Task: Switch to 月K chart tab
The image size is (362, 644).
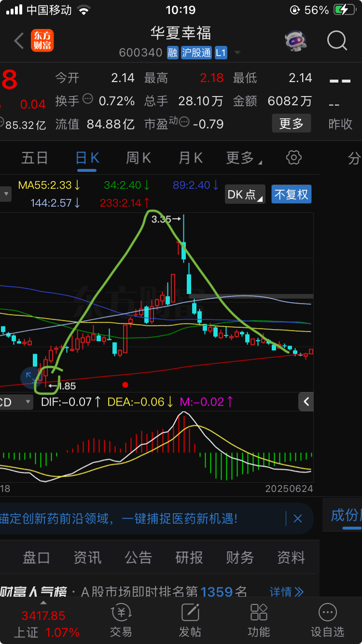Action: pos(191,158)
